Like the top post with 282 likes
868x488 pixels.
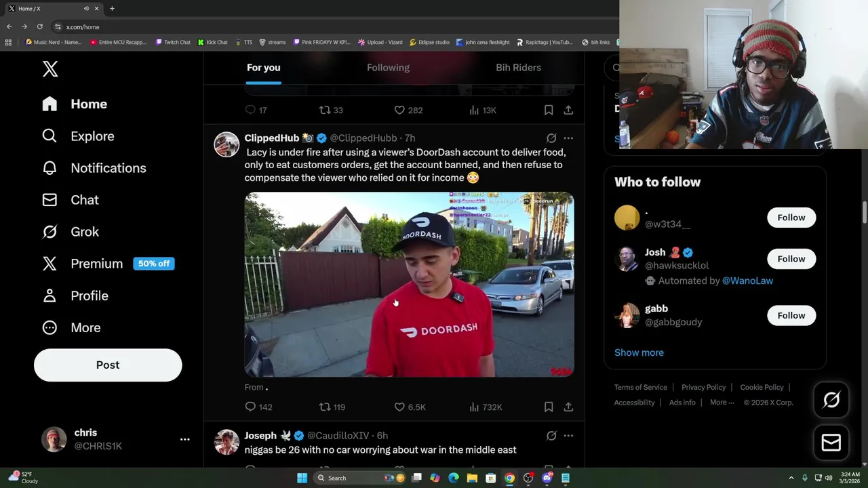pos(408,110)
